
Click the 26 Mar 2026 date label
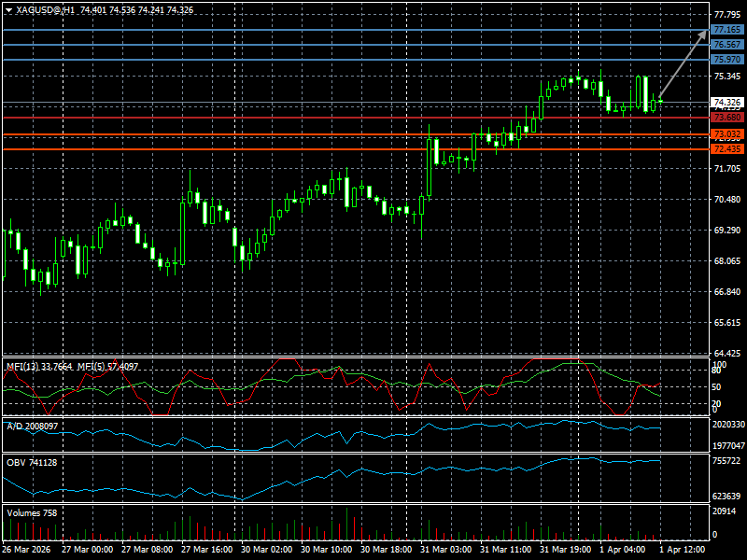tap(25, 551)
